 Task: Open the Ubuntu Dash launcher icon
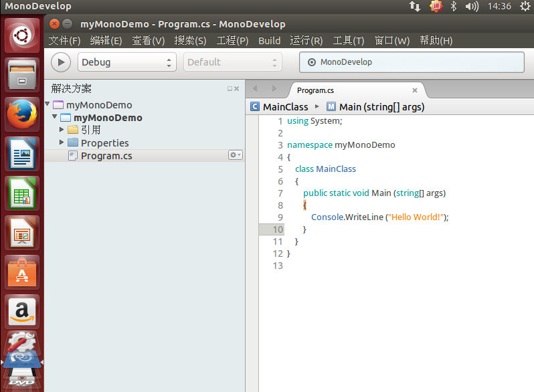click(x=22, y=35)
